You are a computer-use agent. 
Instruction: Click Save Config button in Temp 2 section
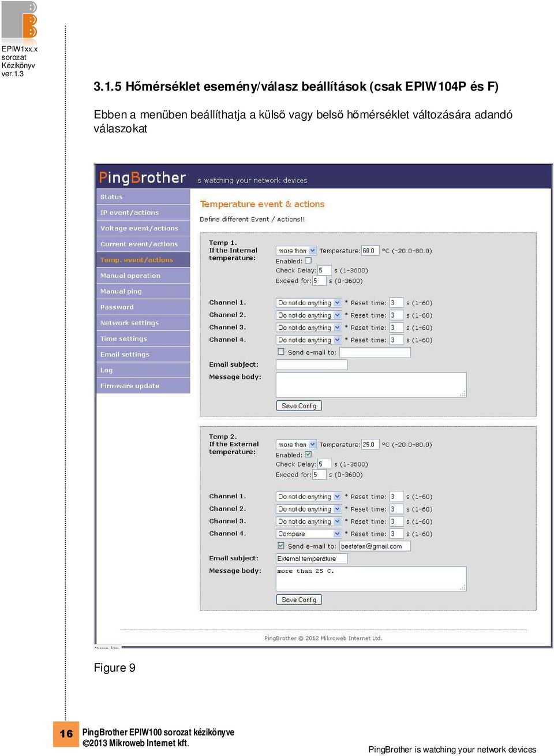click(x=299, y=600)
